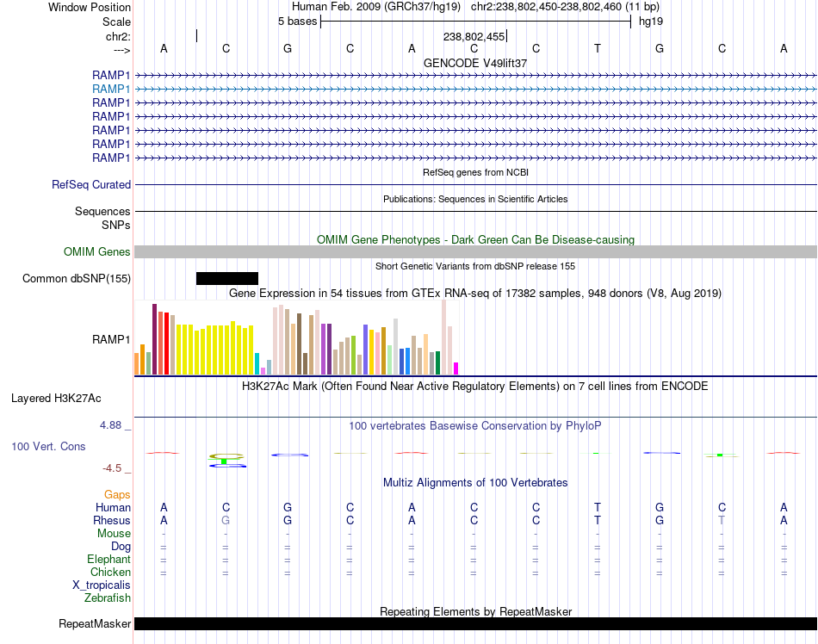Click the 'RepeatMasker' side label
This screenshot has height=644, width=818.
[x=95, y=623]
